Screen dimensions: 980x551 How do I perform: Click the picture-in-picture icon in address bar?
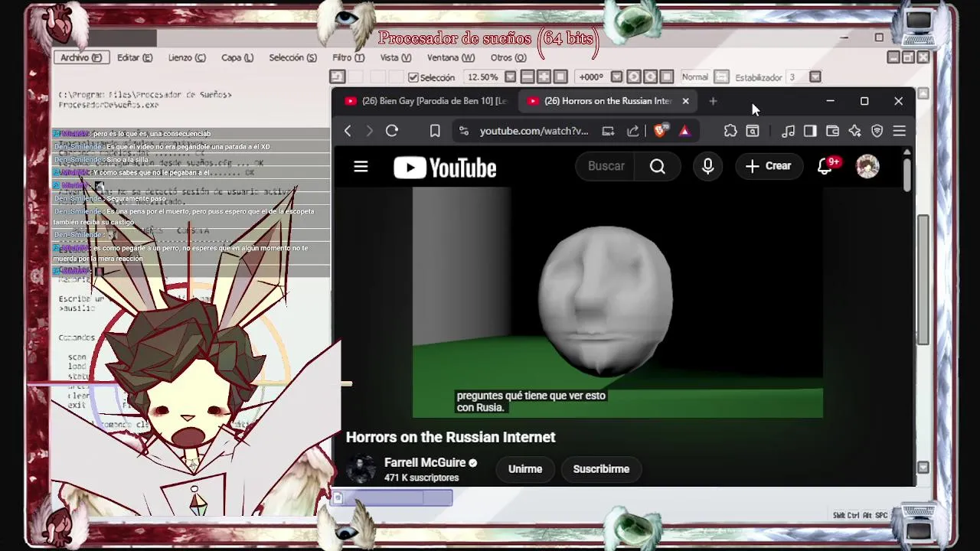(608, 131)
